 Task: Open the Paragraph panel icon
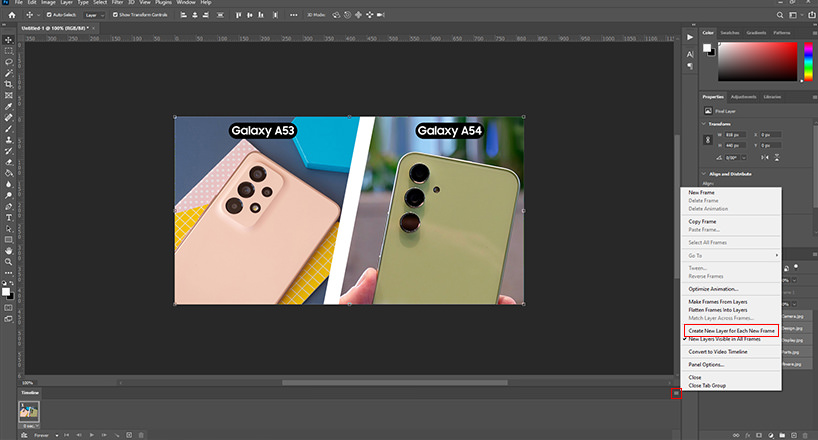690,66
